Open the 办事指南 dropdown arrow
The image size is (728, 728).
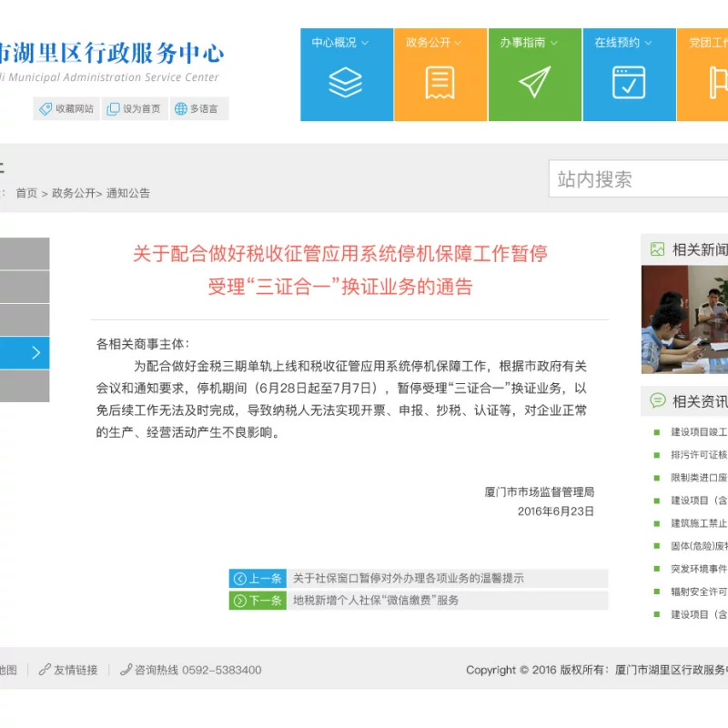552,43
